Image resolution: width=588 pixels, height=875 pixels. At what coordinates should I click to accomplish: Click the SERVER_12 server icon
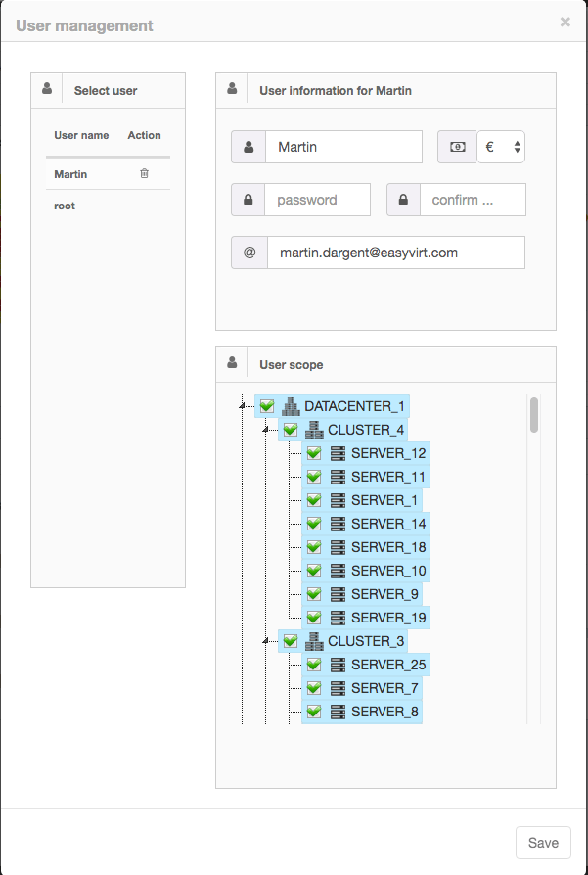338,453
